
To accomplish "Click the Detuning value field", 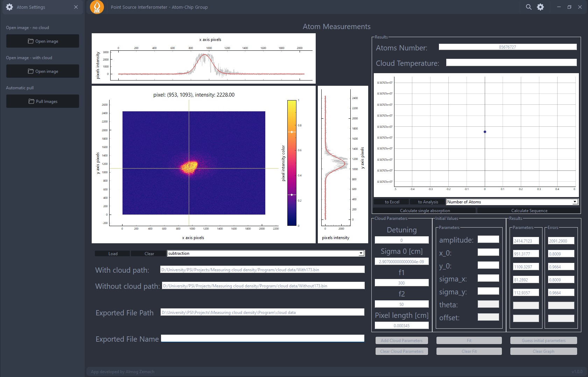I will pyautogui.click(x=401, y=240).
